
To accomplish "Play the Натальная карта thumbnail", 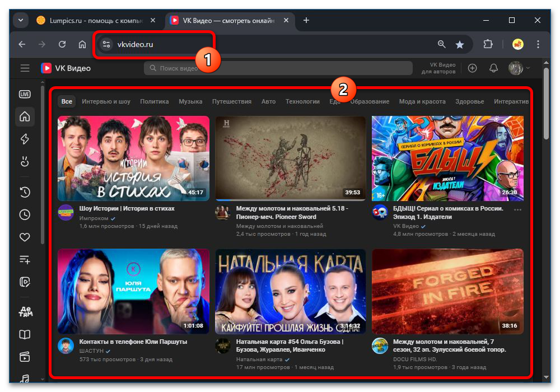I will point(290,291).
